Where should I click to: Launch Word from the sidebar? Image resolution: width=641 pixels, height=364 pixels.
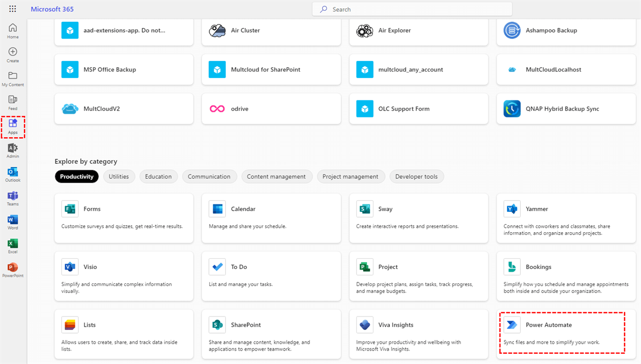[x=13, y=223]
